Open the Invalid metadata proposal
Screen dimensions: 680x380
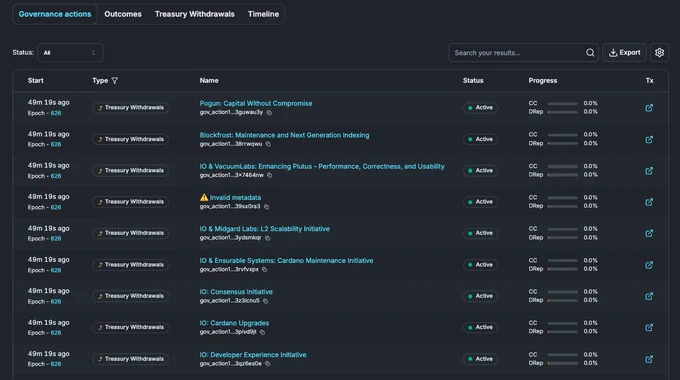[x=235, y=197]
